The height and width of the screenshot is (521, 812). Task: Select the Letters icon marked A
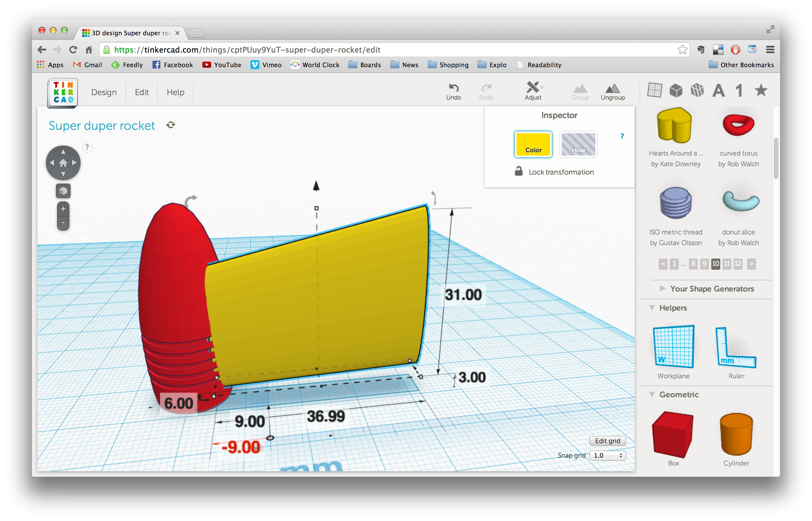(719, 90)
